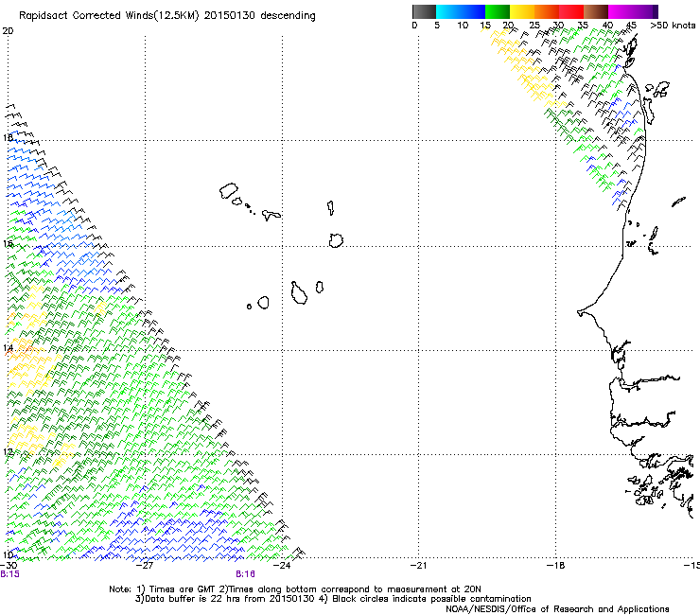The image size is (700, 615).
Task: Click the '45' label under the legend
Action: tap(631, 26)
